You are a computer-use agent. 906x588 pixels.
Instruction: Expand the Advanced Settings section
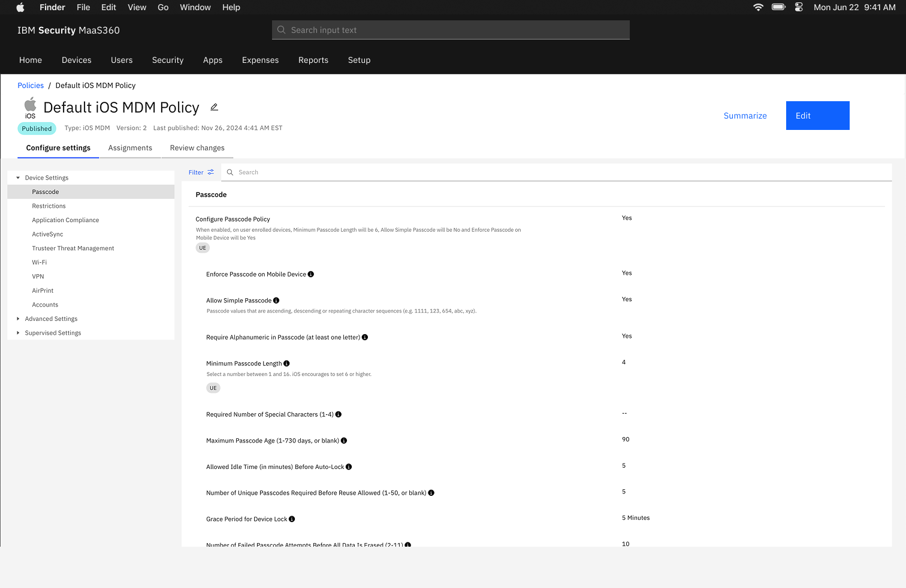pyautogui.click(x=18, y=319)
